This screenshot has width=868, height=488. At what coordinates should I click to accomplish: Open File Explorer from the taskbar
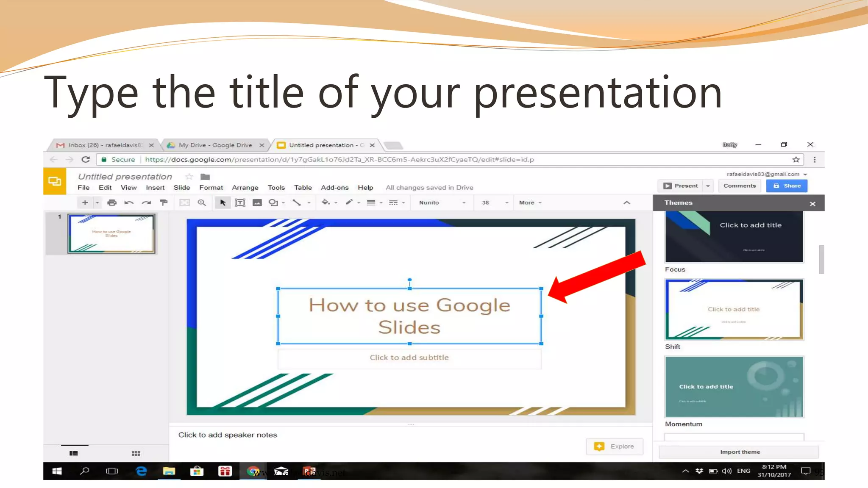169,471
